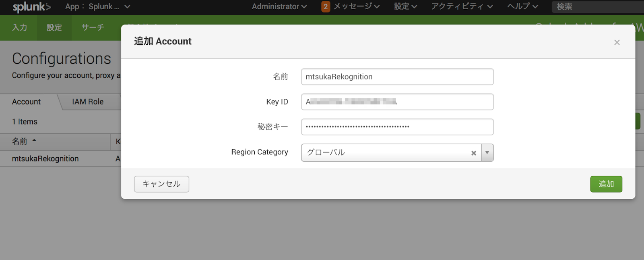Click the messages count badge

tap(326, 6)
